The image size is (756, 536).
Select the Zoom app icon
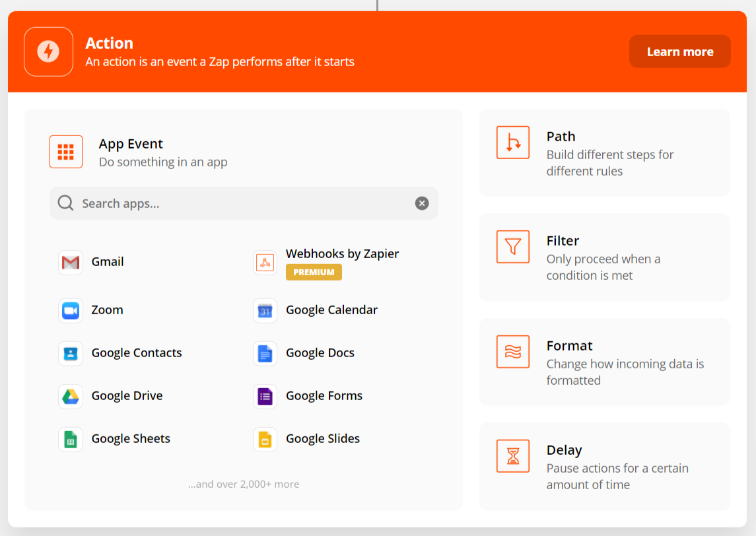[x=71, y=310]
